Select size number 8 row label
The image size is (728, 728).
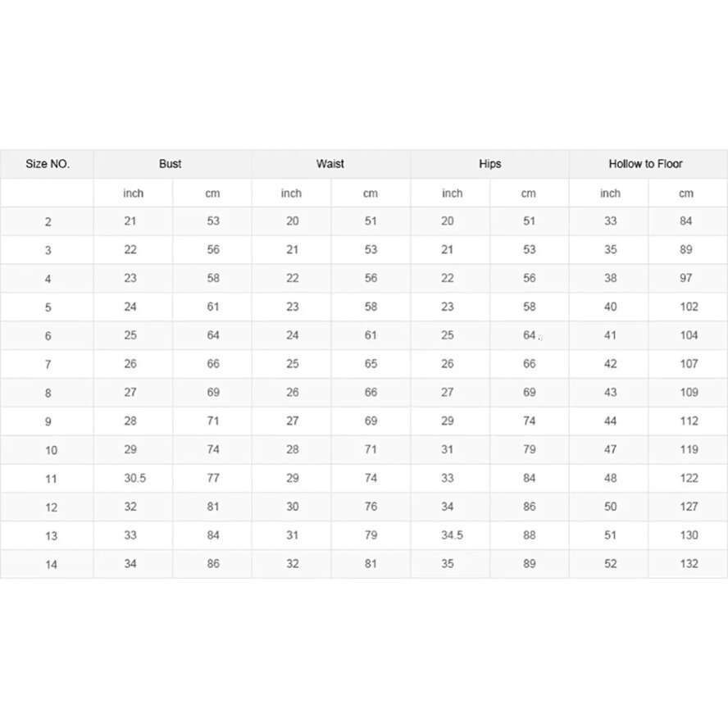(48, 394)
